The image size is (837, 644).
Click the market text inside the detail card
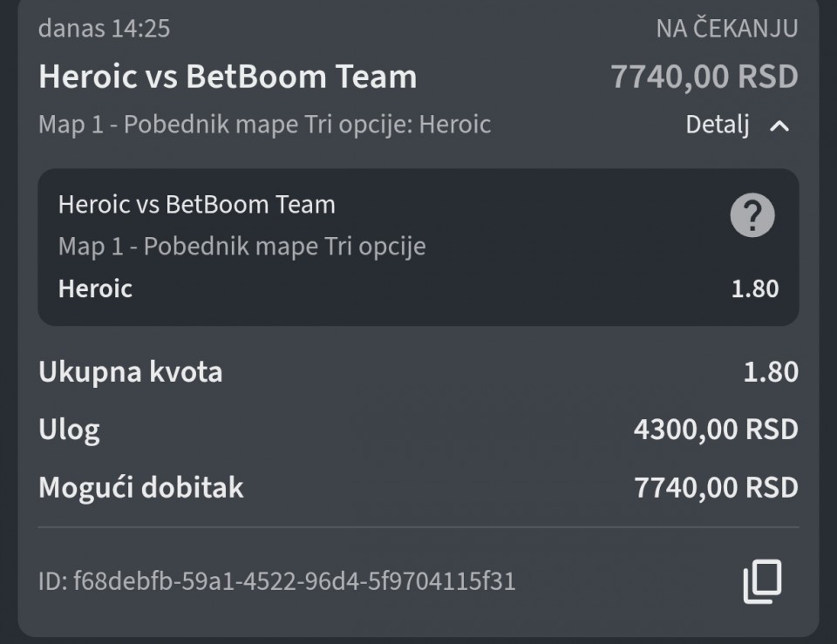click(242, 246)
